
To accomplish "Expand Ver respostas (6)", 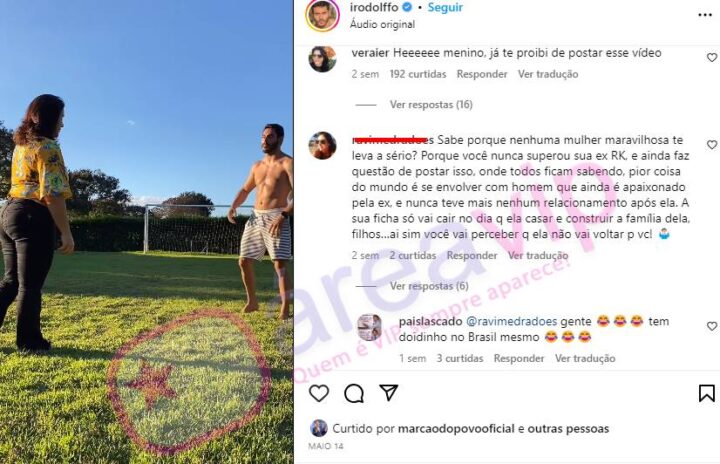I will coord(429,286).
